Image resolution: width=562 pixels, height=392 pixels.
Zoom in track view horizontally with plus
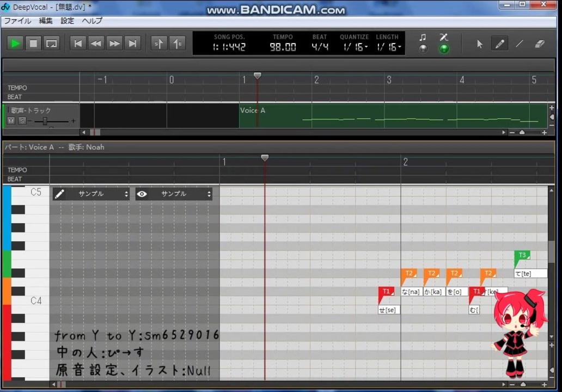pos(545,133)
